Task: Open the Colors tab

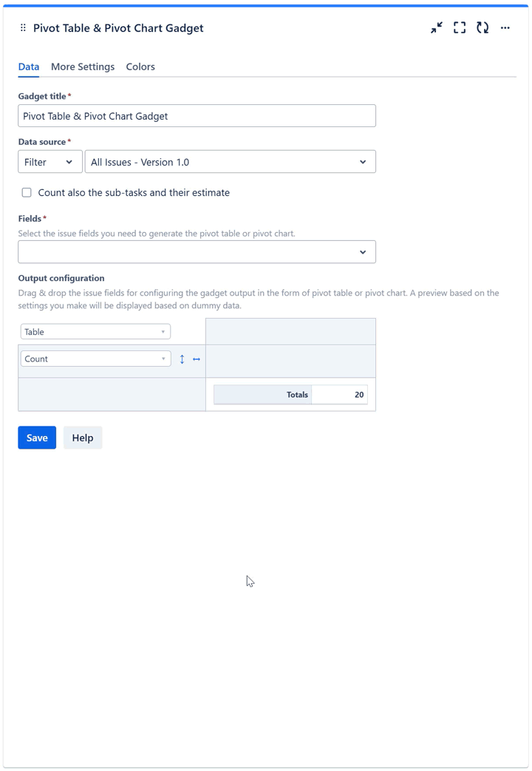Action: coord(140,67)
